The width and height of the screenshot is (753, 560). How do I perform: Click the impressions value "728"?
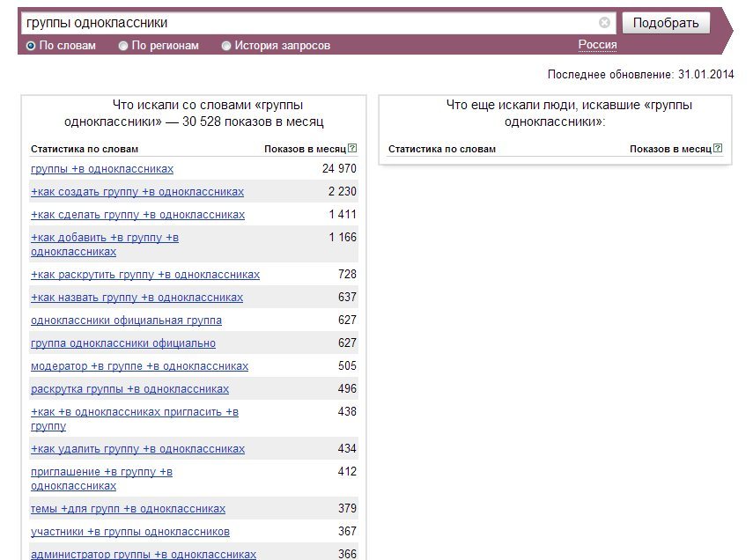(x=347, y=274)
